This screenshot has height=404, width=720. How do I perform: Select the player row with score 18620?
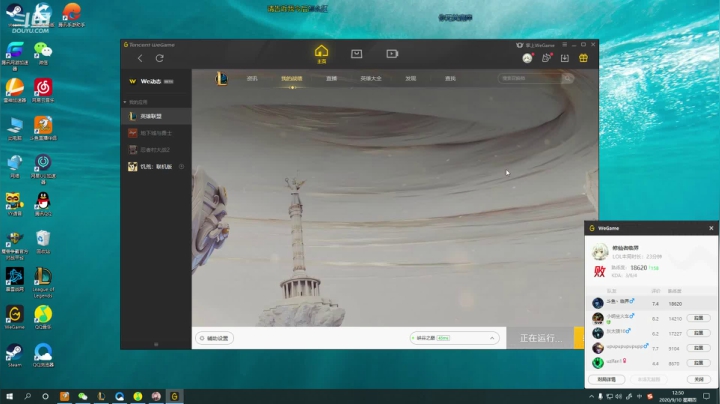[x=651, y=303]
